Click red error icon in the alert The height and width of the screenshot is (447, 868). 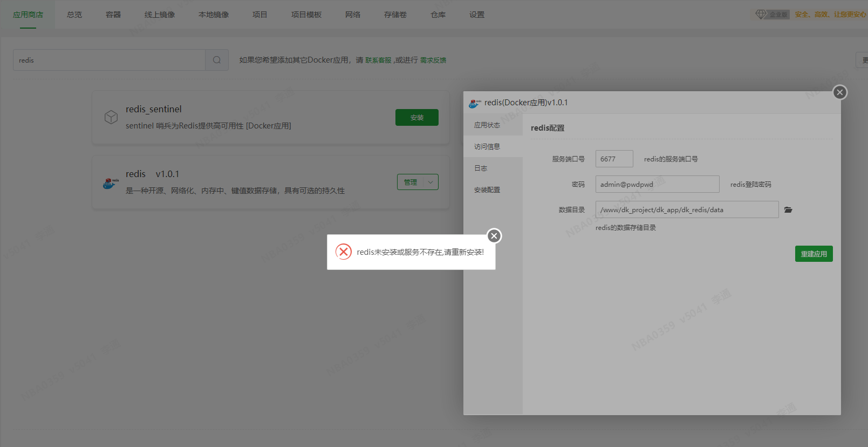pos(344,252)
